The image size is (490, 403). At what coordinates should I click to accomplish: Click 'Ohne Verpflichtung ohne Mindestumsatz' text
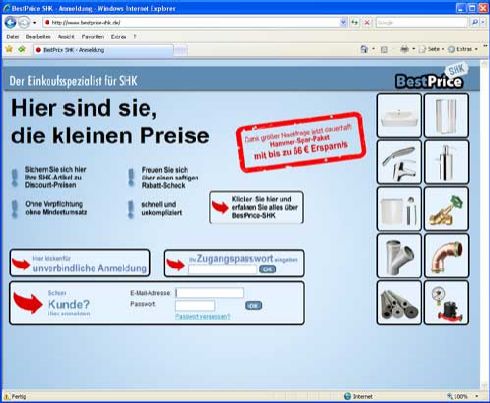click(56, 208)
